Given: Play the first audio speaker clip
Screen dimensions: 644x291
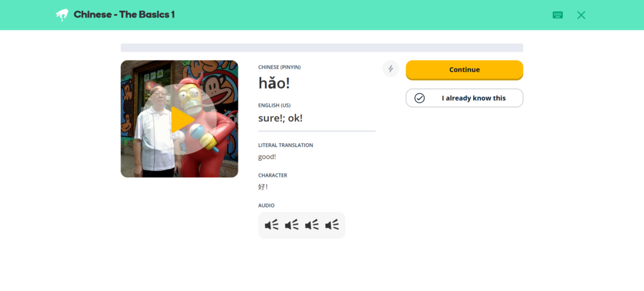Looking at the screenshot, I should pyautogui.click(x=272, y=225).
